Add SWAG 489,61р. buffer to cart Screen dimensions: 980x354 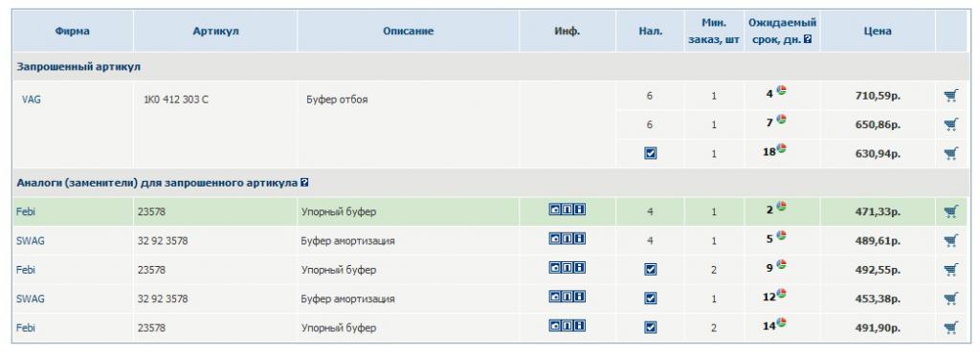[x=950, y=240]
